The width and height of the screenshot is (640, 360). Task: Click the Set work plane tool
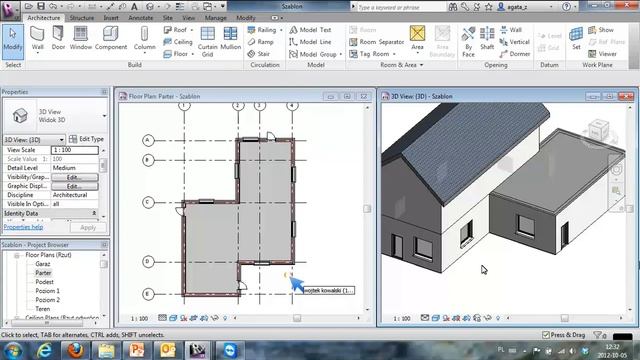(576, 38)
